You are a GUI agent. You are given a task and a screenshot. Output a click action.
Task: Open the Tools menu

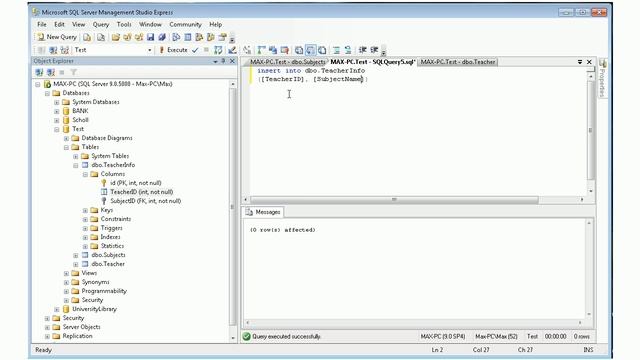click(x=124, y=24)
